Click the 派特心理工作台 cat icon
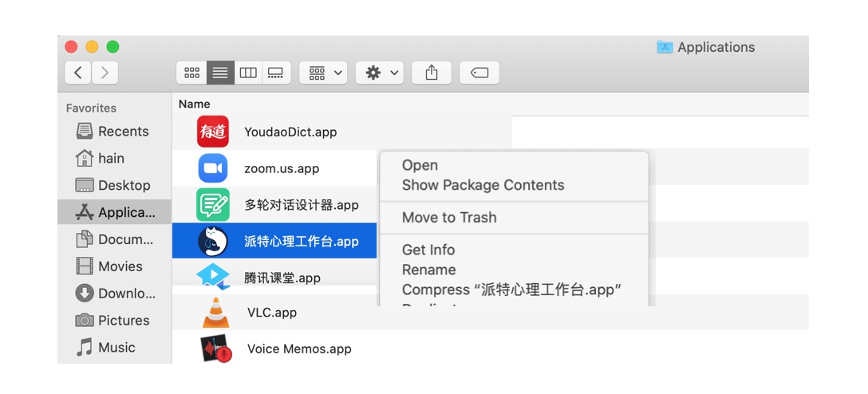 [212, 242]
